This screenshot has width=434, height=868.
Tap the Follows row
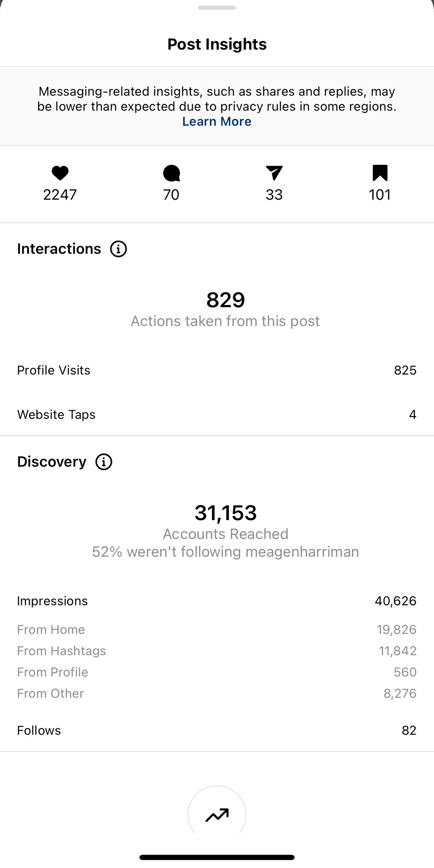217,730
